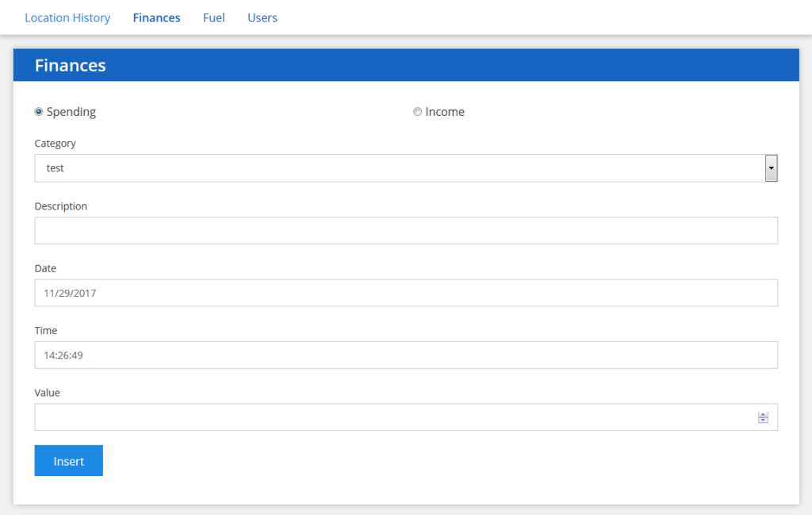Click the Finances panel header title
Viewport: 812px width, 515px height.
coord(71,65)
